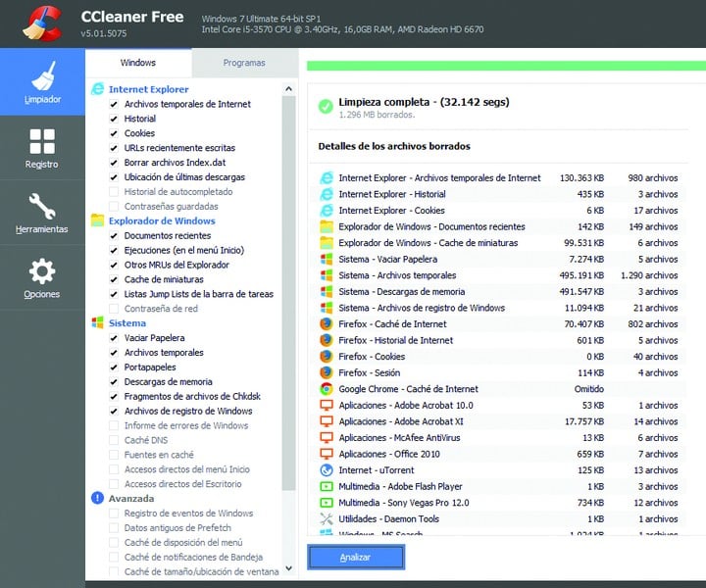This screenshot has width=706, height=588.
Task: Click the options list scrollbar thumb
Action: point(288,293)
